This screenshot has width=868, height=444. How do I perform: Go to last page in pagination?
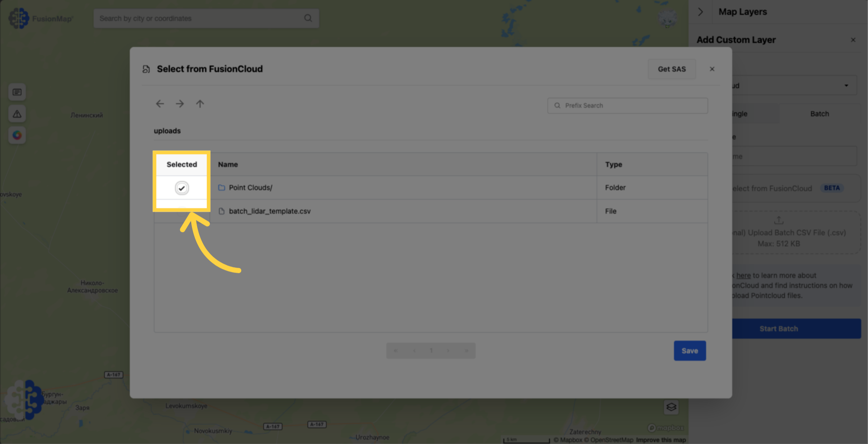[x=466, y=351]
